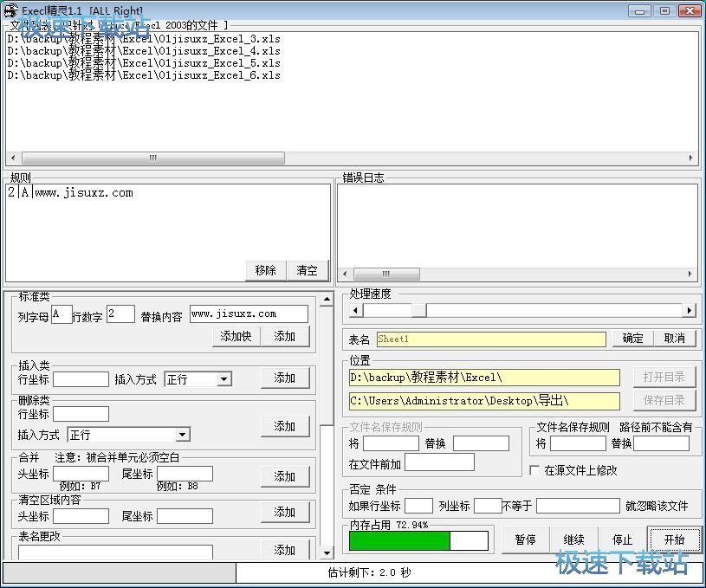Image resolution: width=706 pixels, height=588 pixels.
Task: Select file 01jisuxz_Excel_6.xls in list
Action: (144, 75)
